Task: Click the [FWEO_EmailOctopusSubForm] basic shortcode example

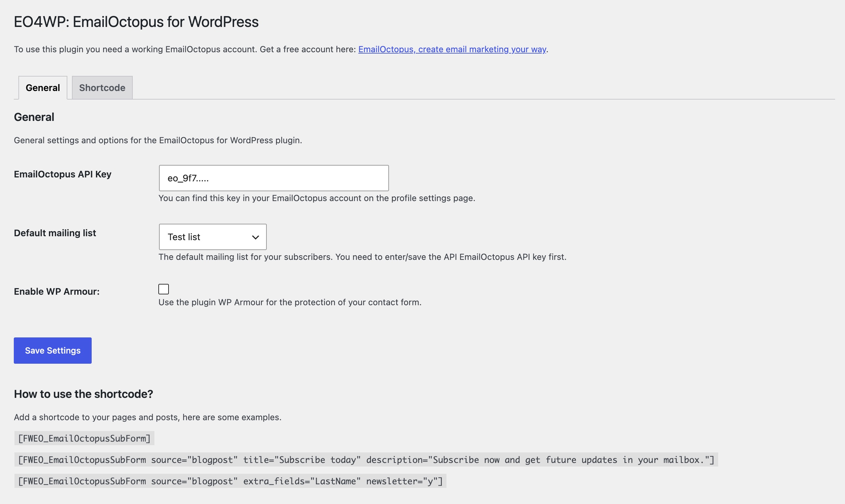Action: click(84, 438)
